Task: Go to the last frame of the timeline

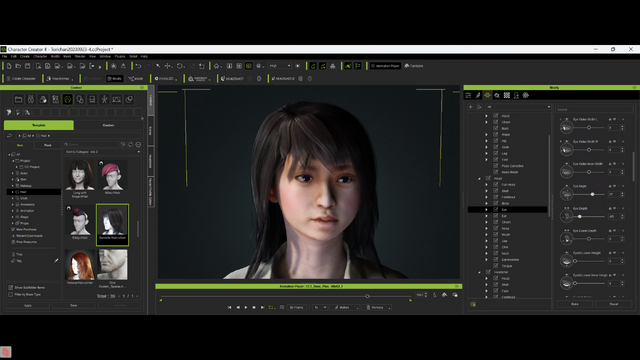Action: [262, 307]
